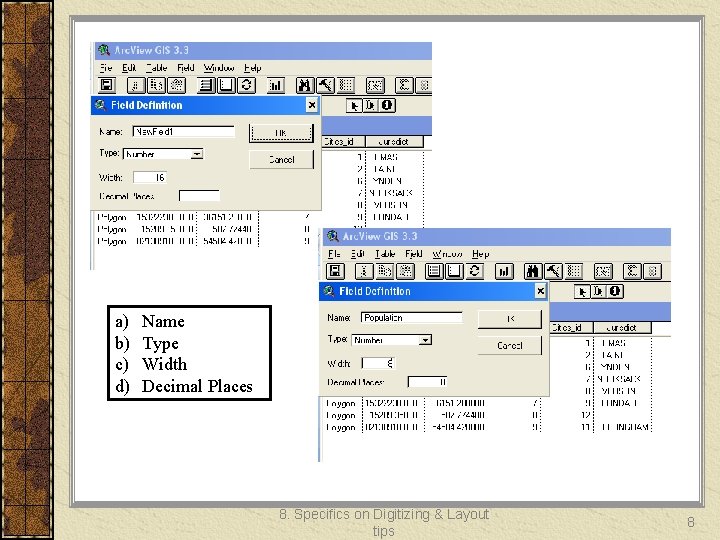Close the Population Field Definition dialog
Image resolution: width=720 pixels, height=540 pixels.
tap(540, 291)
